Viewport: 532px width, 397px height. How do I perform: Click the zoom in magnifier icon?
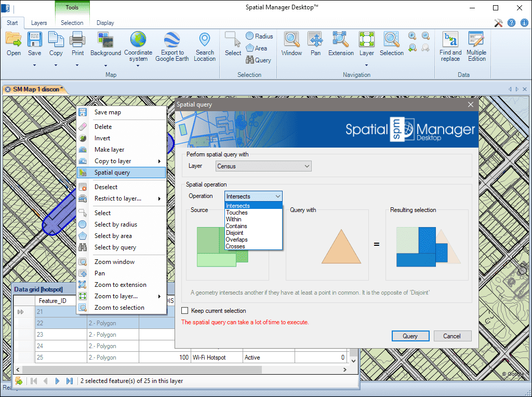coord(412,36)
